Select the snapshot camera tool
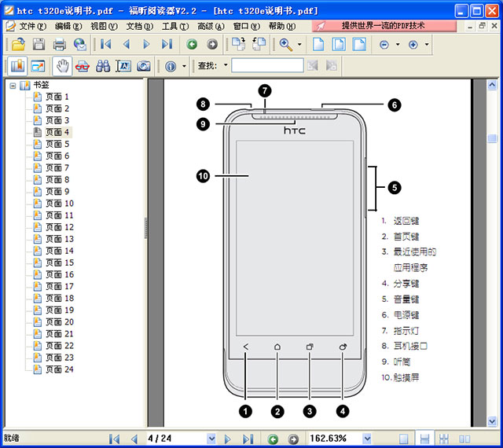The width and height of the screenshot is (503, 448). click(144, 66)
